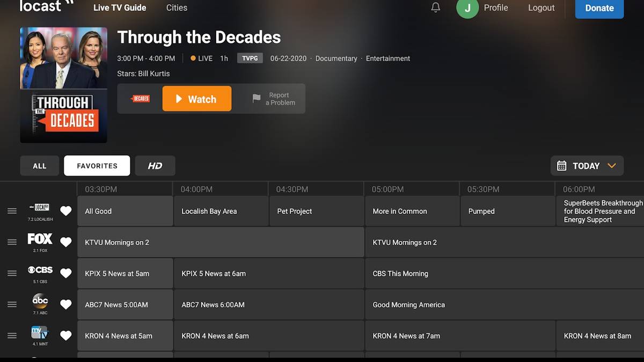Viewport: 644px width, 362px height.
Task: Click reorder handle for MNT row
Action: [x=12, y=336]
